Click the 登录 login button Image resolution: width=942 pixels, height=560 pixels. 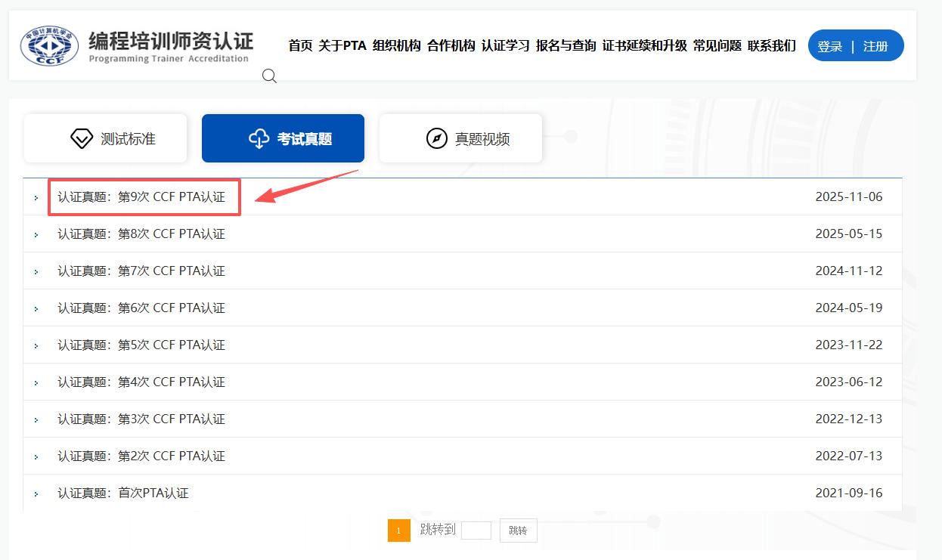click(x=829, y=46)
